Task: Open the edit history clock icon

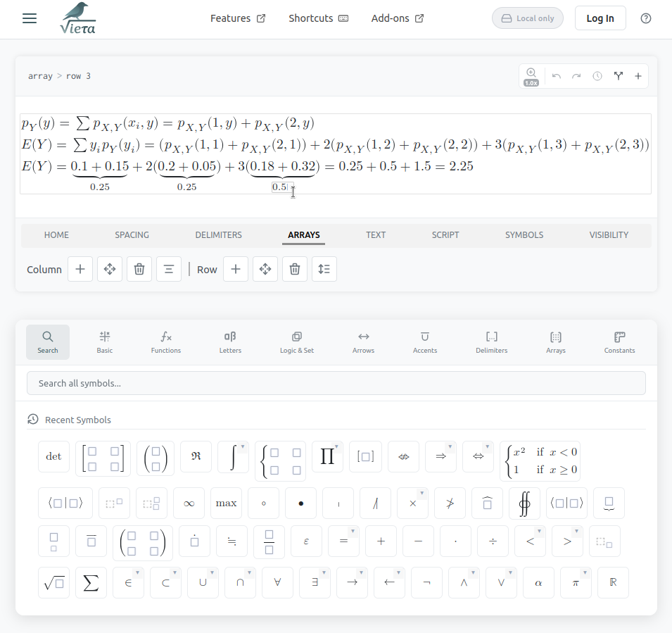Action: (x=597, y=75)
